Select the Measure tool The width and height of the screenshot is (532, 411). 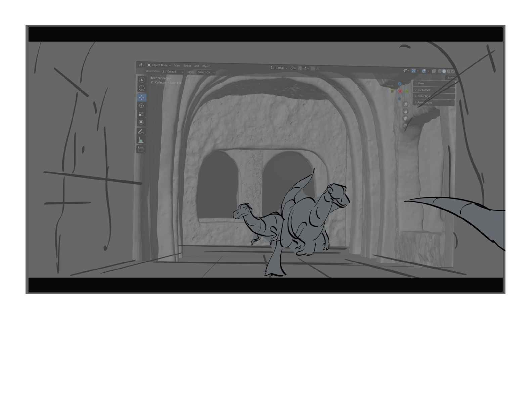coord(141,140)
